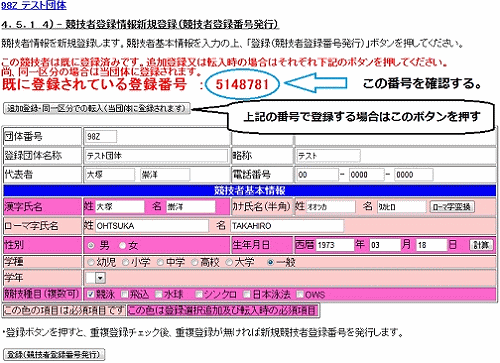Click the 競技種目(複数可) label
This screenshot has width=500, height=363.
click(42, 294)
